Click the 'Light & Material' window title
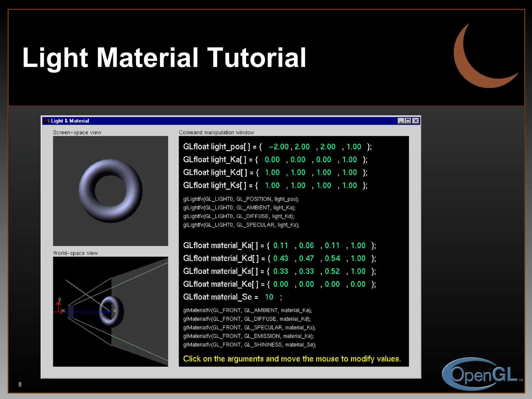Screen dimensions: 532x399 coord(70,121)
